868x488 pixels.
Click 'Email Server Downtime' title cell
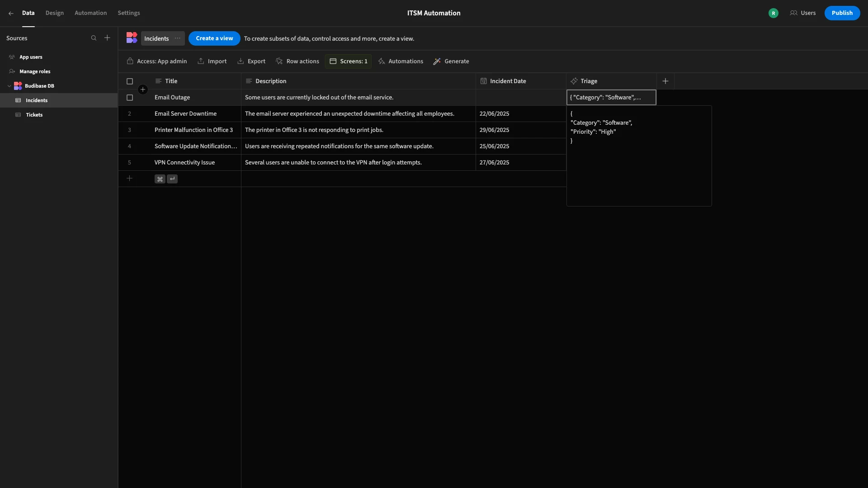click(x=196, y=114)
